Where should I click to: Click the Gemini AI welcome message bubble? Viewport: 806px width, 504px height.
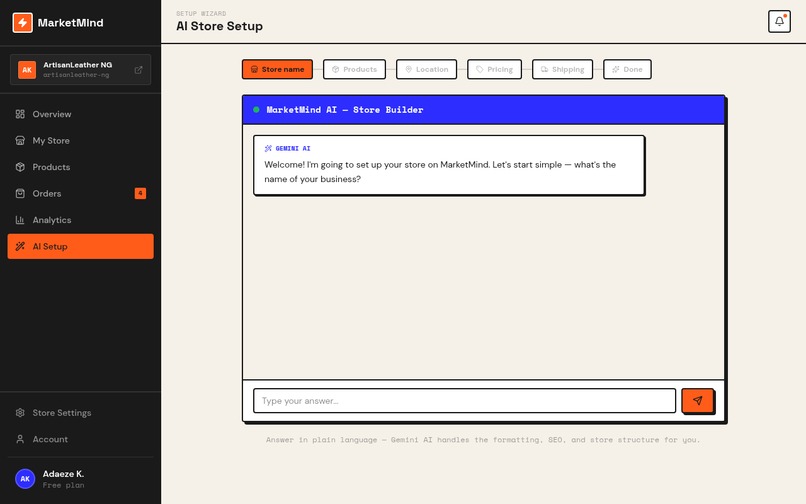tap(449, 165)
